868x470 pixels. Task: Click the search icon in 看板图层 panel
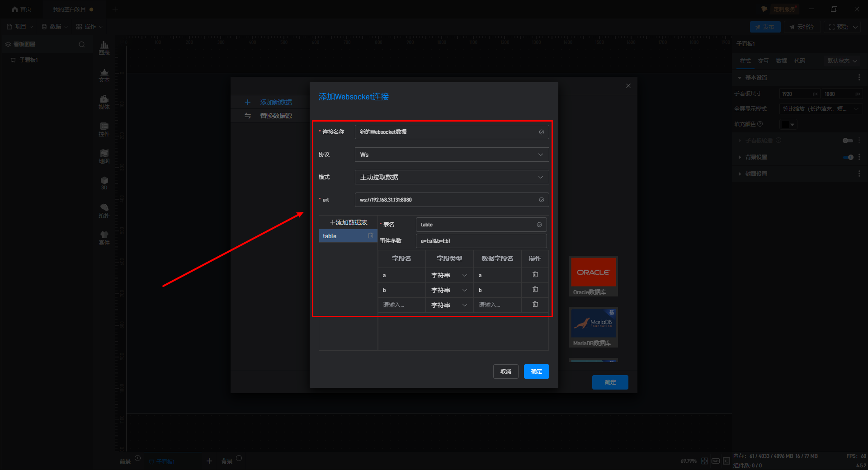82,44
